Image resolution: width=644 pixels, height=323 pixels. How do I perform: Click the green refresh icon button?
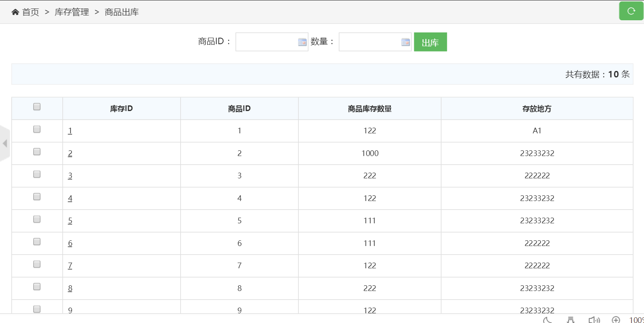click(631, 11)
